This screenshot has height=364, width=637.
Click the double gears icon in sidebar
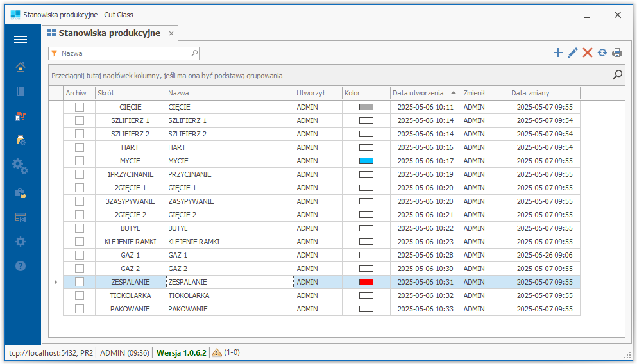21,166
